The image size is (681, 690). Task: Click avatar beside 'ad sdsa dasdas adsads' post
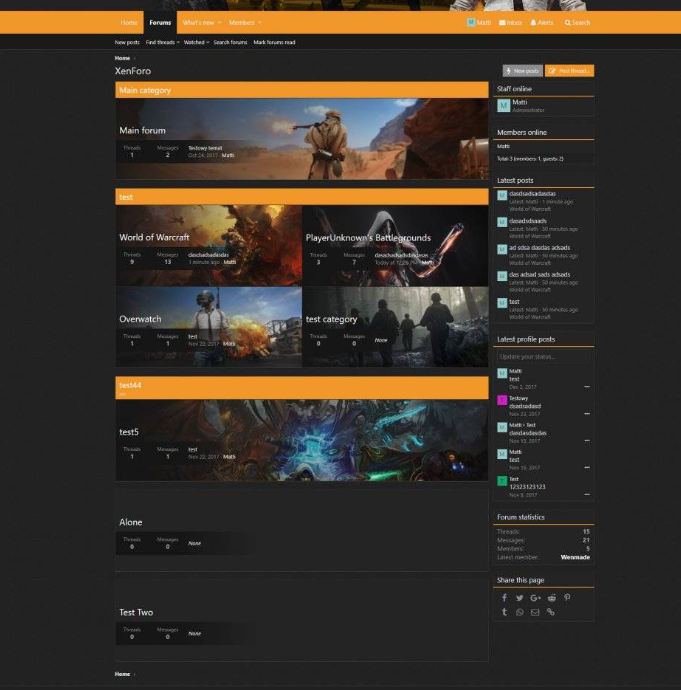tap(502, 250)
